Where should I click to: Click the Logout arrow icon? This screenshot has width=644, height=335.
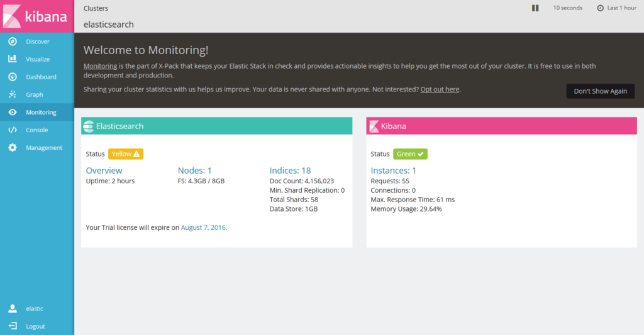(x=13, y=326)
